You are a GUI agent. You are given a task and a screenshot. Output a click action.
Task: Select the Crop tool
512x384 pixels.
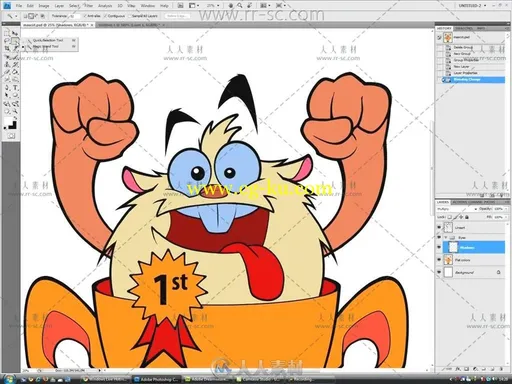coord(7,49)
